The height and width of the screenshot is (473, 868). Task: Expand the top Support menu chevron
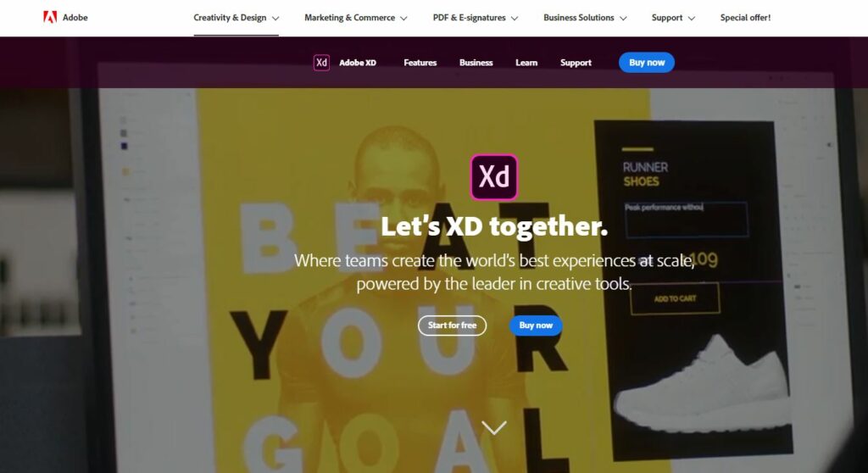click(691, 19)
